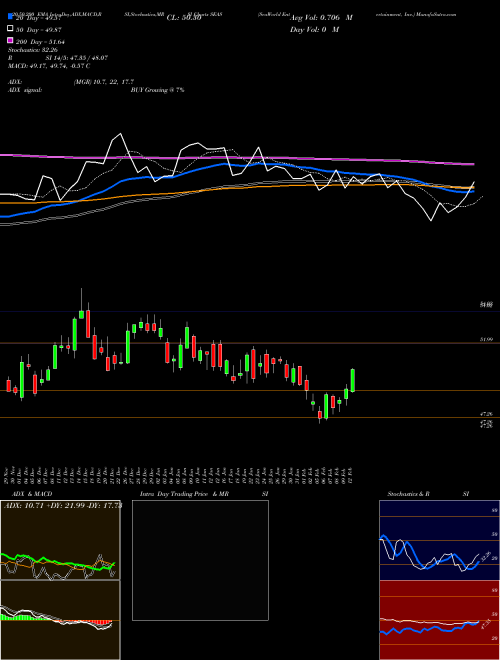This screenshot has width=500, height=660.
Task: Click the first date label on the x-axis
Action: pyautogui.click(x=6, y=476)
